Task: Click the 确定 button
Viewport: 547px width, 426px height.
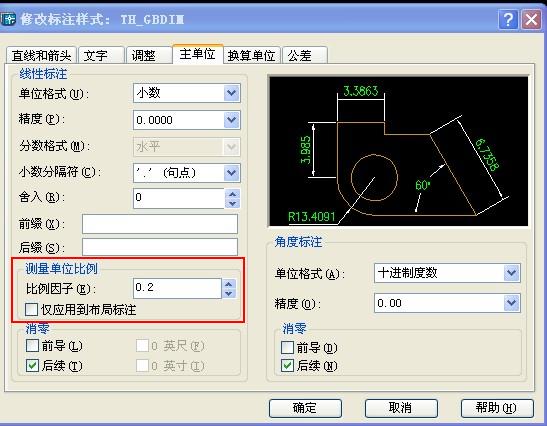Action: 305,408
